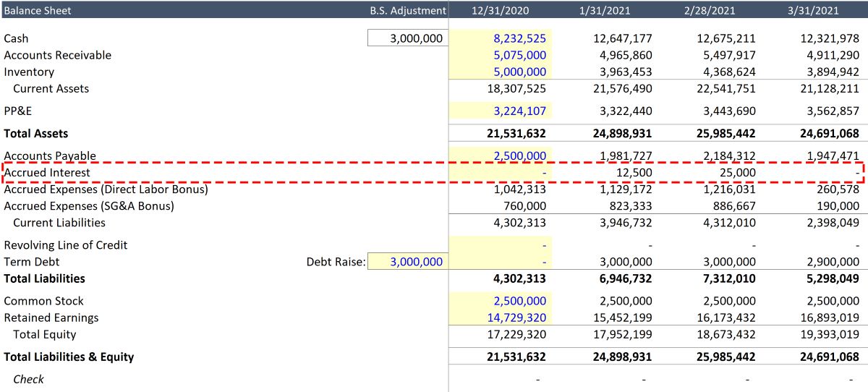Click the Cash B.S. Adjustment input box
The width and height of the screenshot is (868, 392).
pyautogui.click(x=408, y=38)
